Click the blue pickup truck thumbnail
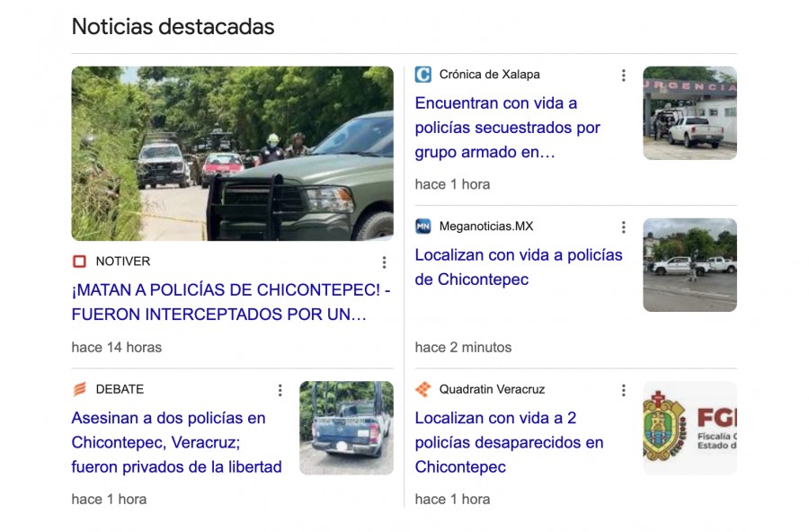Viewport: 809px width, 532px height. (x=346, y=428)
